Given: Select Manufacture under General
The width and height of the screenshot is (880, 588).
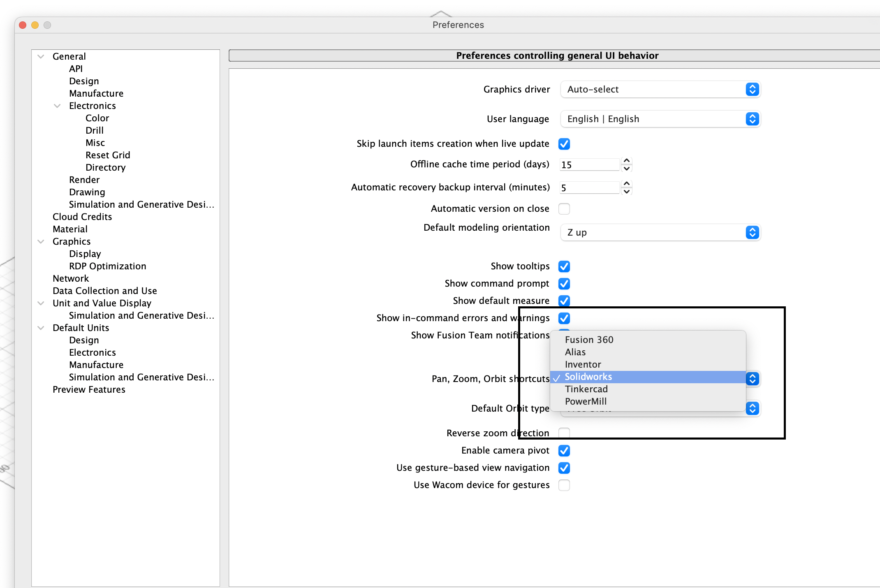Looking at the screenshot, I should click(96, 94).
